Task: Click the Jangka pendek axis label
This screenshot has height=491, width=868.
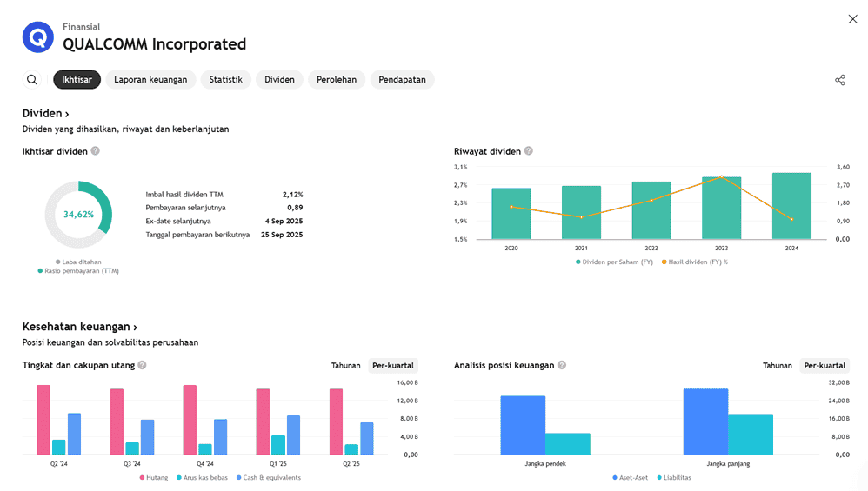Action: click(x=545, y=464)
